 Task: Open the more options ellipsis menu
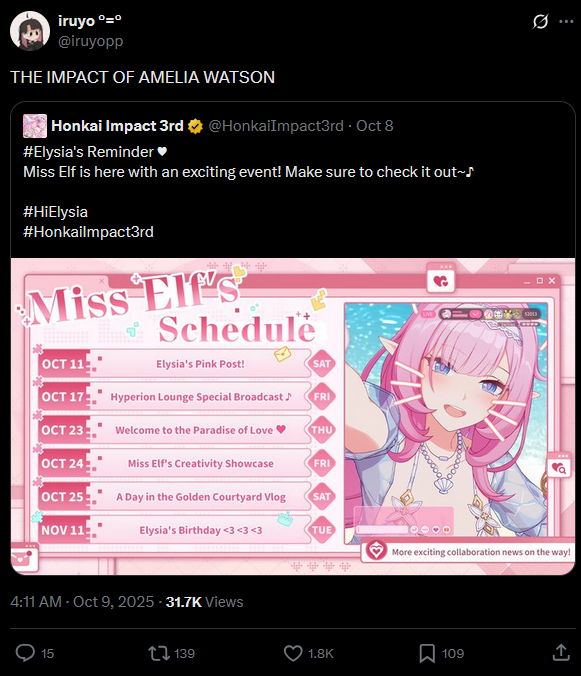[566, 21]
